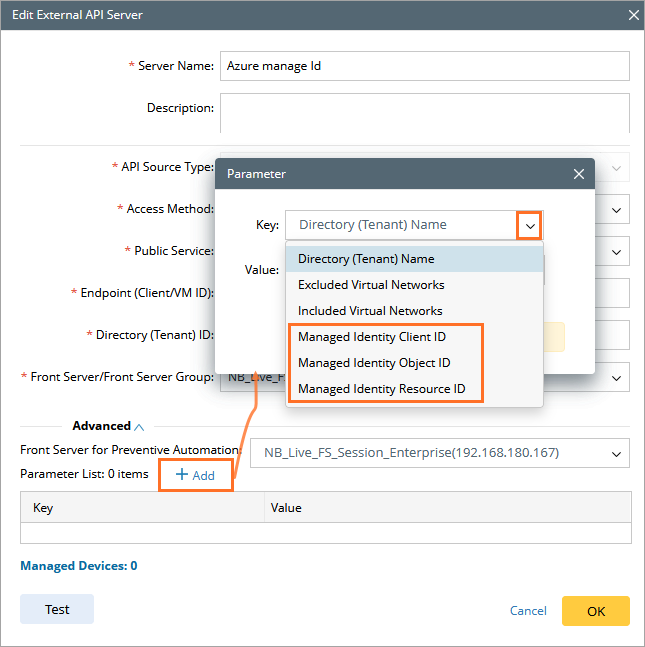645x647 pixels.
Task: Click the Test button
Action: tap(57, 609)
